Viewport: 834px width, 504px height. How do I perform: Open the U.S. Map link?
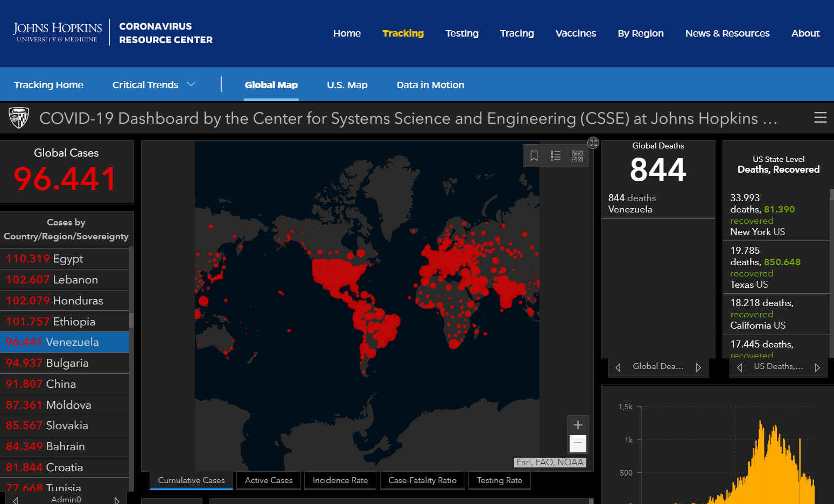tap(347, 84)
